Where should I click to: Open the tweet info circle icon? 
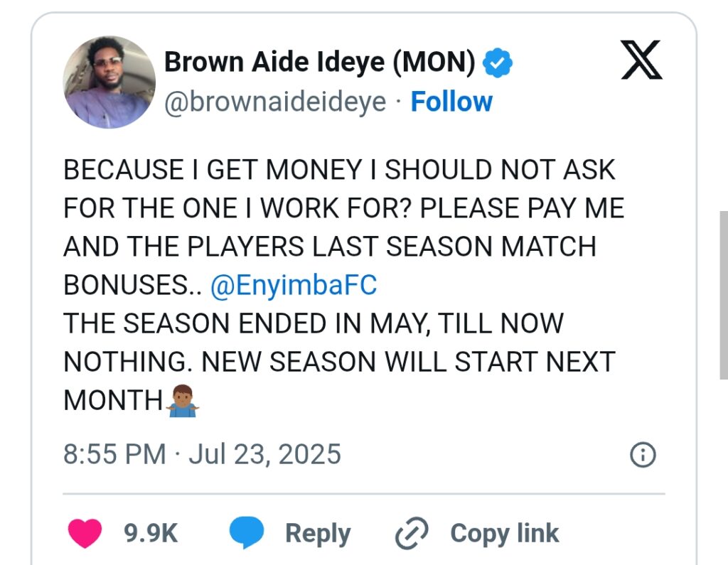coord(643,455)
